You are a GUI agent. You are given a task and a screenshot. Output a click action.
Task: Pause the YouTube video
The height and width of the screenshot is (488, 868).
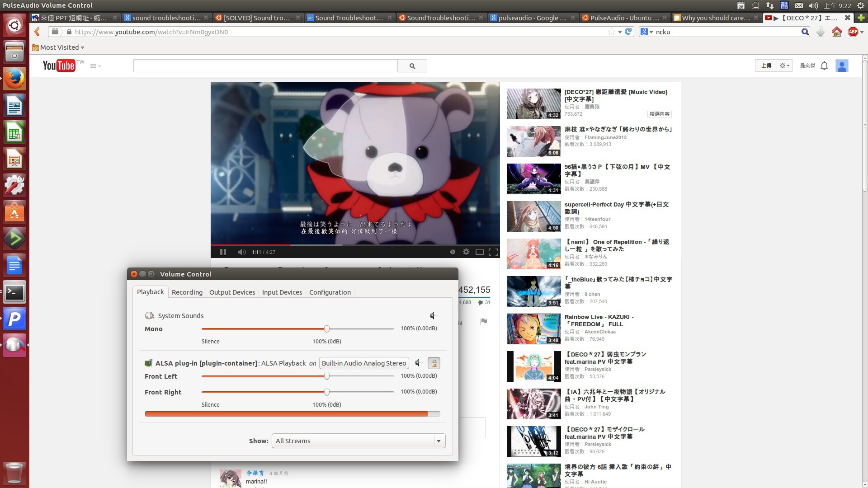[x=223, y=252]
